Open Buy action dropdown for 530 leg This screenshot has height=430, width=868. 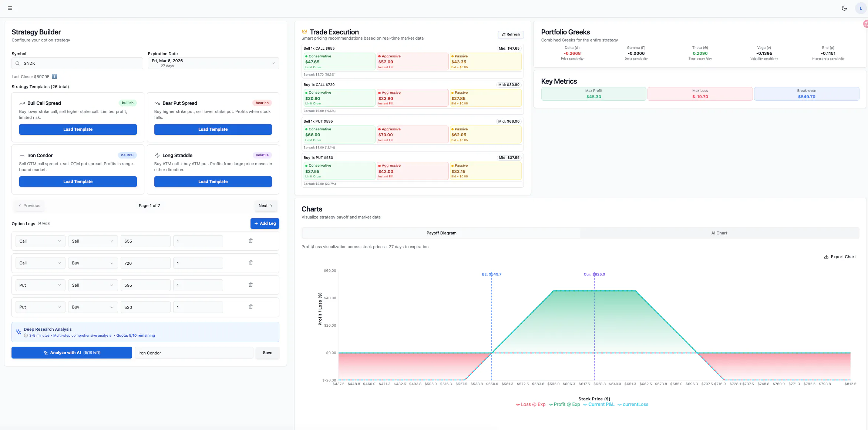pyautogui.click(x=93, y=307)
